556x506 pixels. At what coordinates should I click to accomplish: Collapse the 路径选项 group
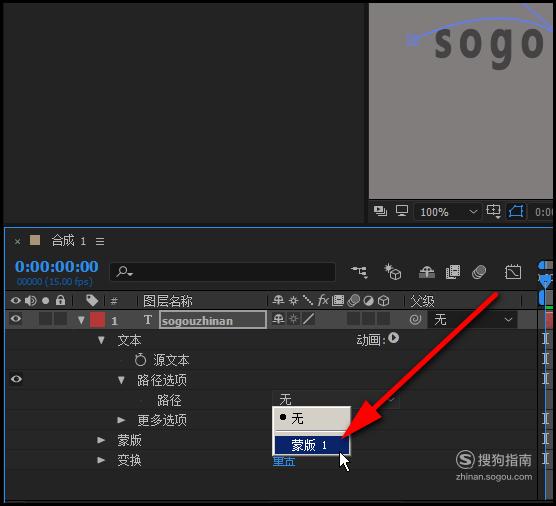point(121,380)
